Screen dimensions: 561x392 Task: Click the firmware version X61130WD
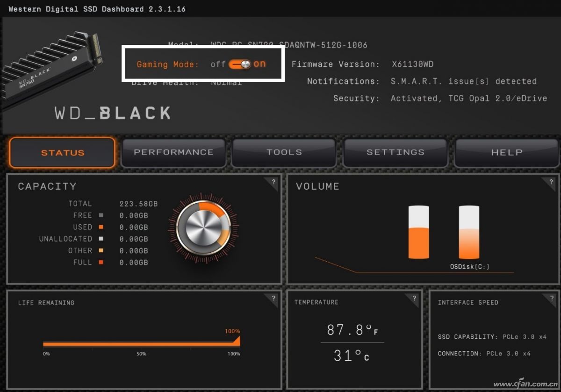pos(413,64)
